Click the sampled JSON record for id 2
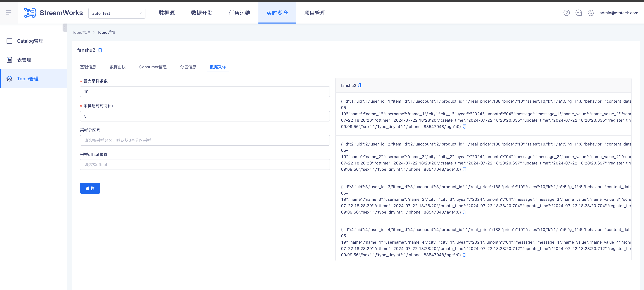This screenshot has width=644, height=290. click(x=486, y=157)
